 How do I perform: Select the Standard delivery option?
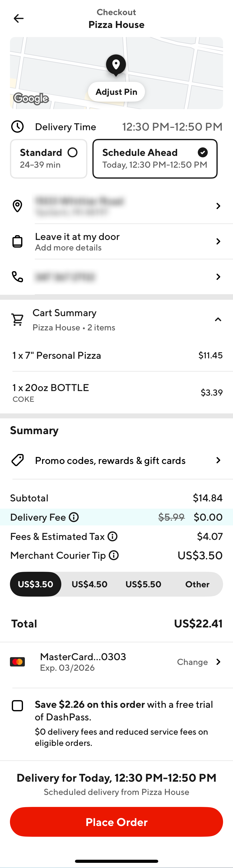coord(48,159)
